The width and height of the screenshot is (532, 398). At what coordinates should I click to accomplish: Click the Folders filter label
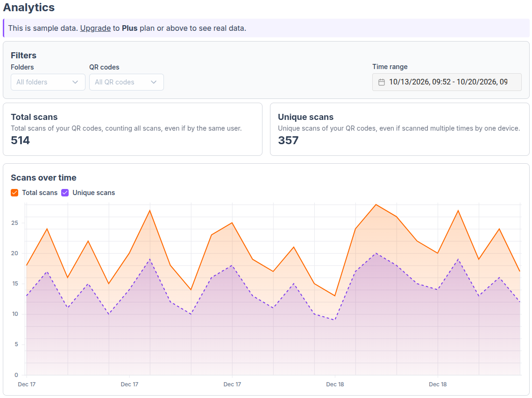point(22,67)
